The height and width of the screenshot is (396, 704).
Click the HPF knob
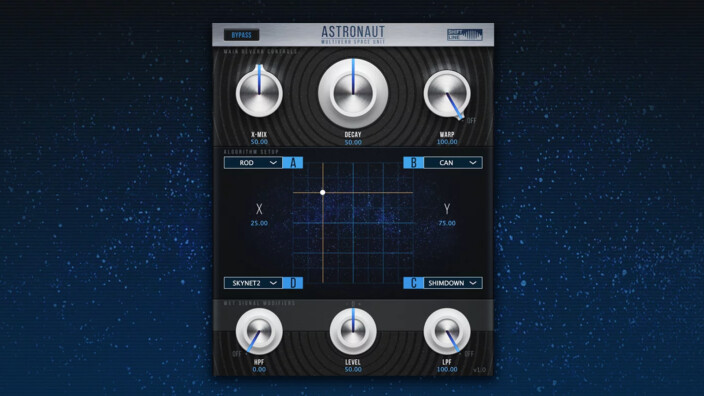point(259,331)
